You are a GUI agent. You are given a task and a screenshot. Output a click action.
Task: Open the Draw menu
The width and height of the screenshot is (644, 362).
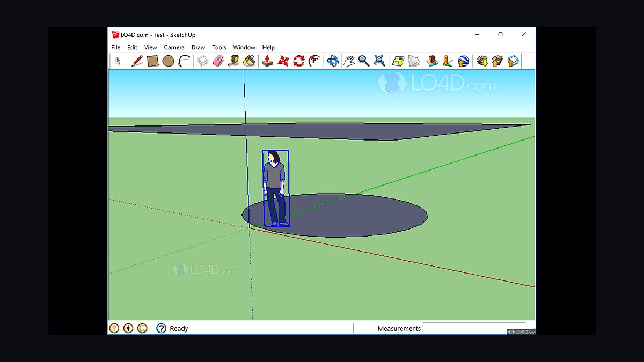pos(199,47)
